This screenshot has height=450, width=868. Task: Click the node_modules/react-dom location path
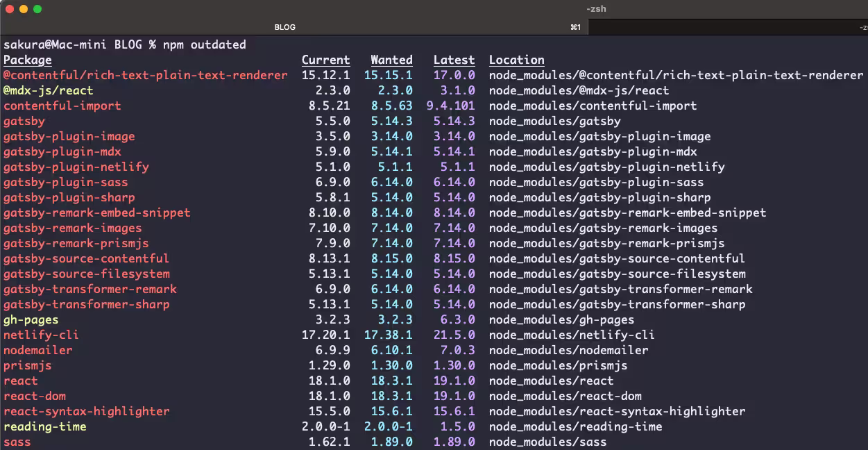tap(565, 396)
